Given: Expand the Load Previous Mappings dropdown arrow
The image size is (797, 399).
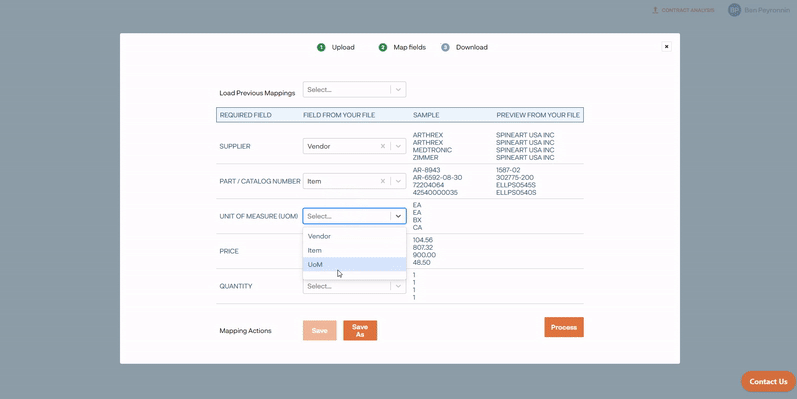Looking at the screenshot, I should click(398, 90).
